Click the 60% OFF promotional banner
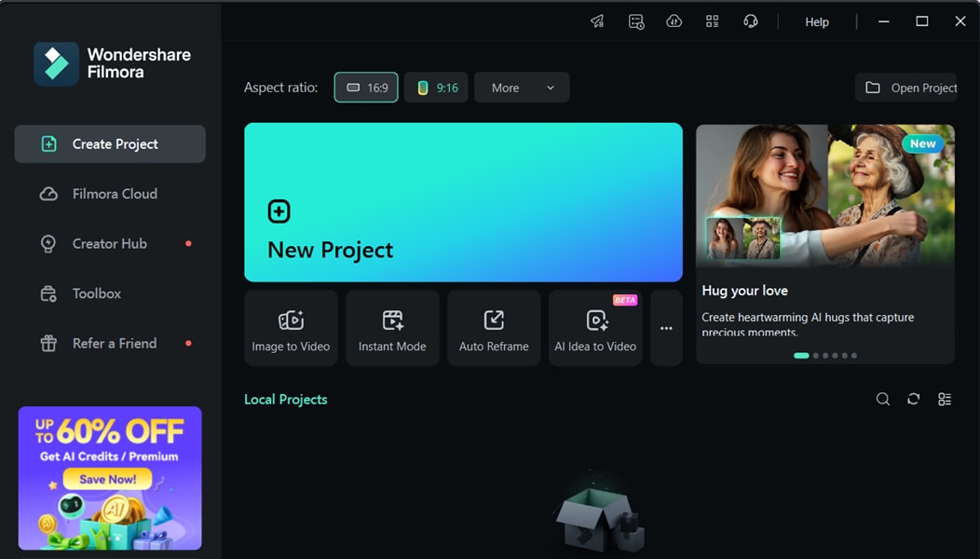 coord(110,478)
